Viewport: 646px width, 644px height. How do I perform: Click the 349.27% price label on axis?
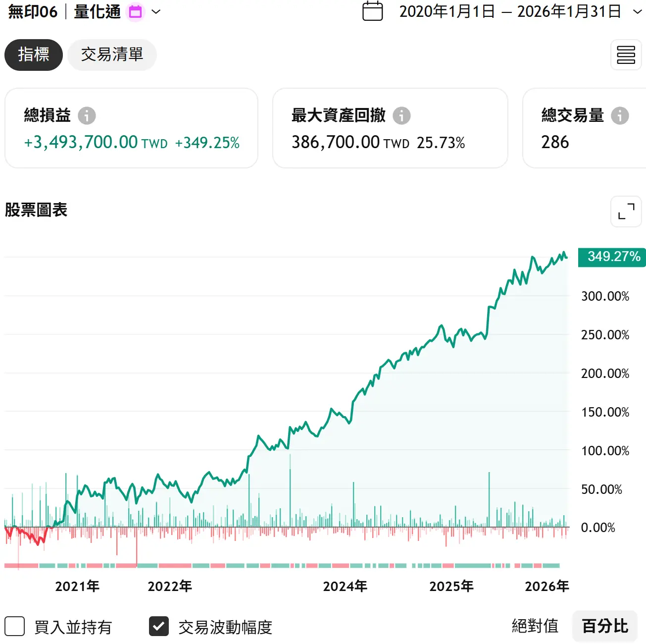[613, 257]
